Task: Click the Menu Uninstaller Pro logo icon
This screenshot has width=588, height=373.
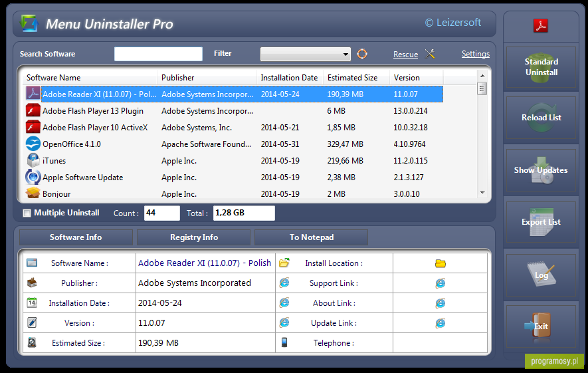Action: point(30,23)
